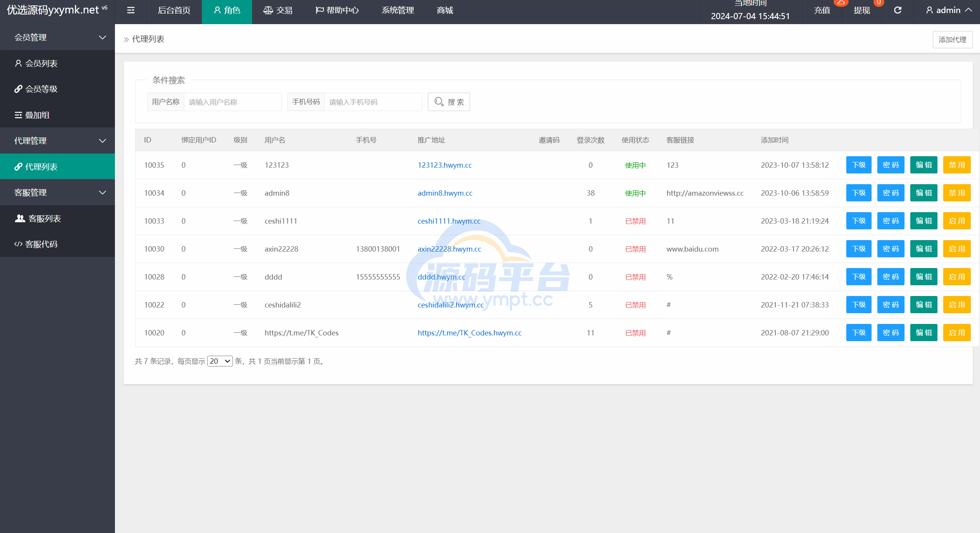The width and height of the screenshot is (980, 533).
Task: Click 下级 for agent ceshidalili2
Action: point(859,305)
